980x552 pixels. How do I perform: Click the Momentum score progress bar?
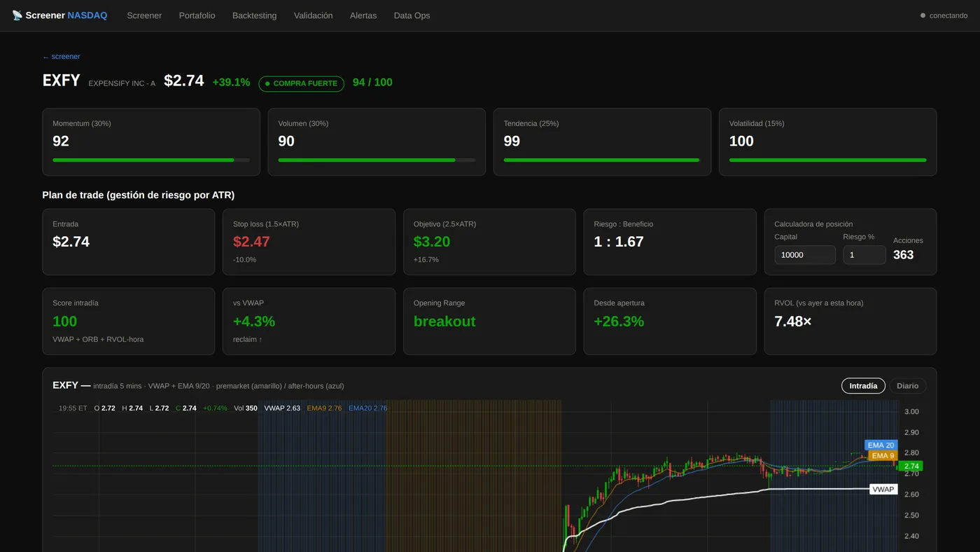(151, 160)
